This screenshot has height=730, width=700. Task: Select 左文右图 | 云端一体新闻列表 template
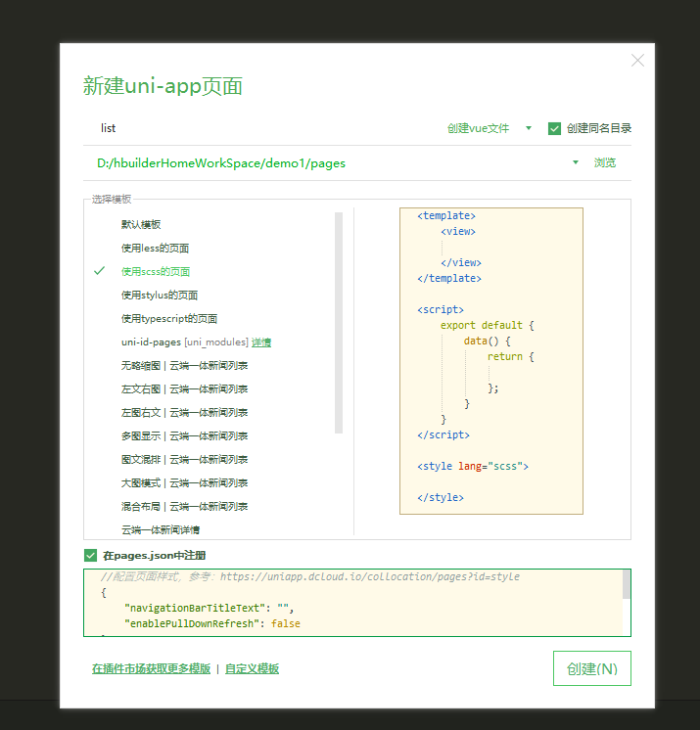click(184, 388)
